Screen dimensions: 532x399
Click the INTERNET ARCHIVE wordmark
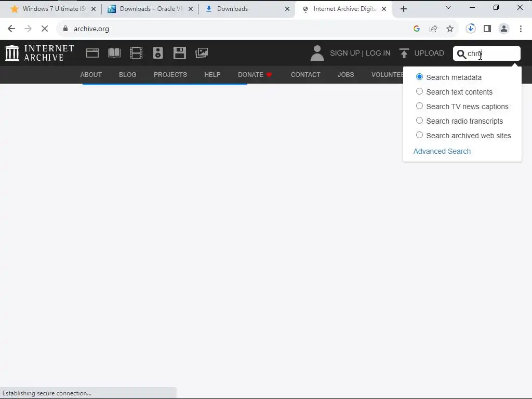[49, 53]
